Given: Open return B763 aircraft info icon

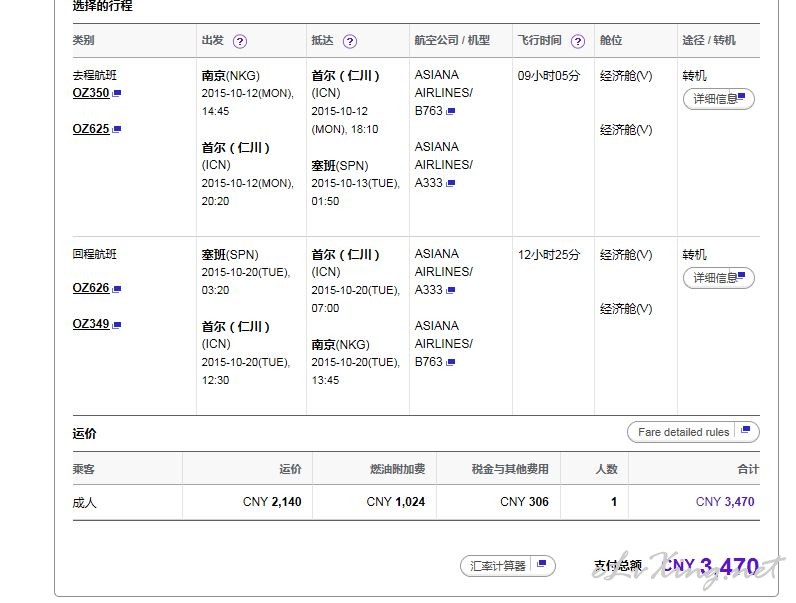Looking at the screenshot, I should [451, 362].
